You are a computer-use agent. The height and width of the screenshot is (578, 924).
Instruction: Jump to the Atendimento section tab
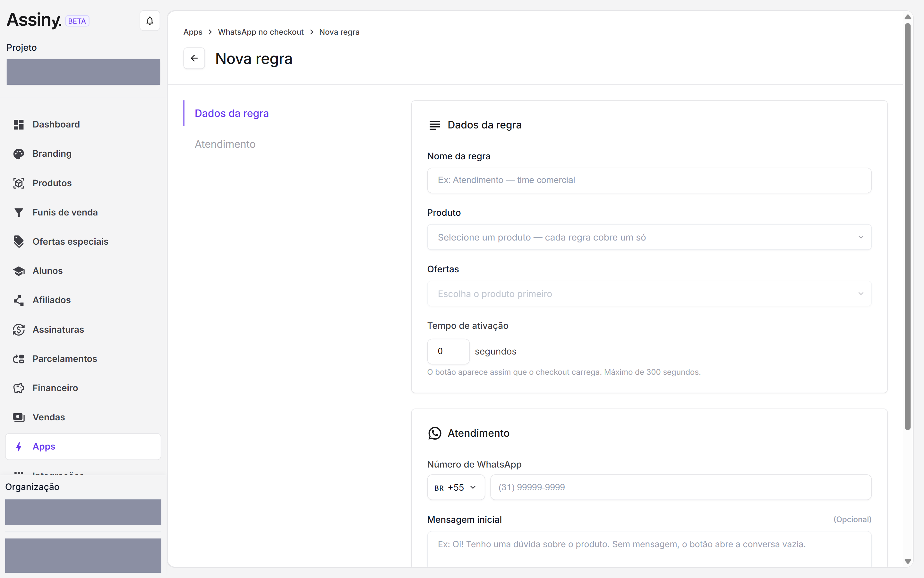225,144
